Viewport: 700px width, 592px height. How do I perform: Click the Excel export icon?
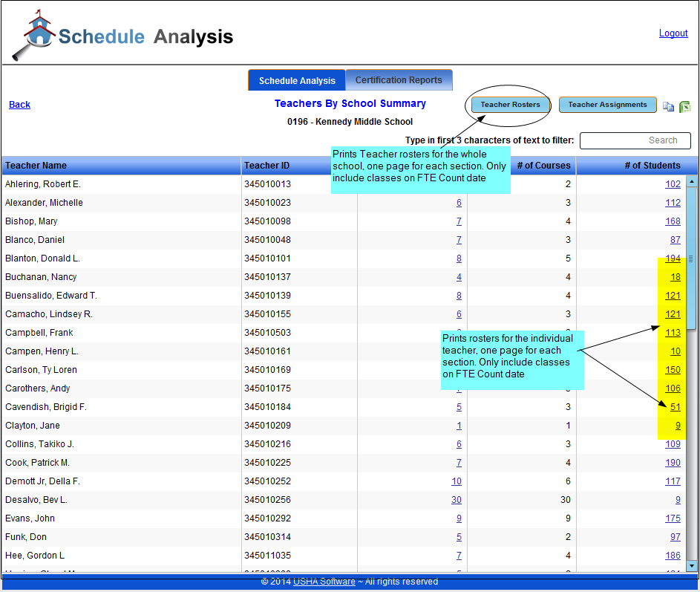684,106
